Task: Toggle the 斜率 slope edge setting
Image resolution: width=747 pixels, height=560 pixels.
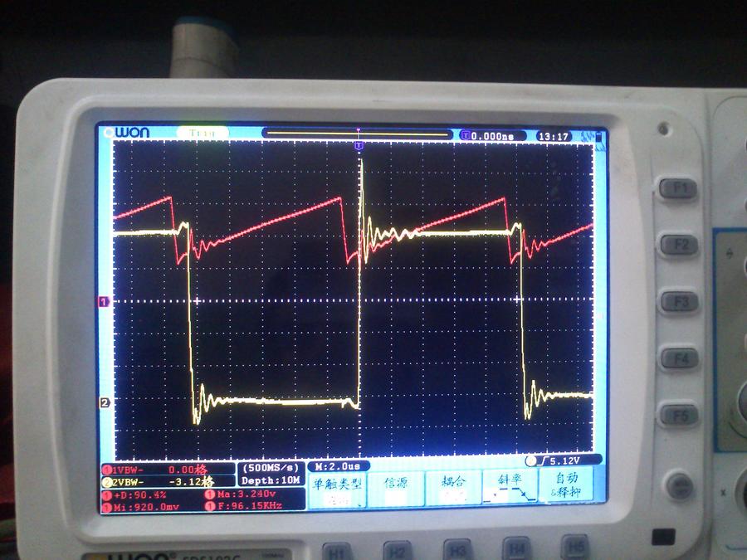Action: point(510,486)
